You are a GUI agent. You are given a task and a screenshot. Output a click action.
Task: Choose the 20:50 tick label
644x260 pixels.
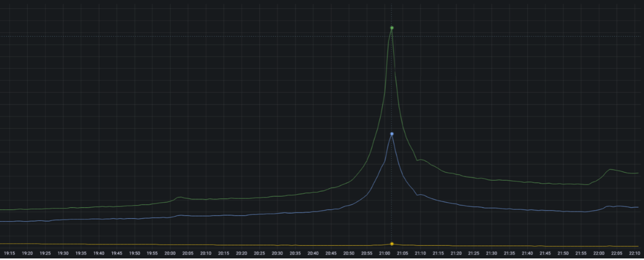[349, 253]
